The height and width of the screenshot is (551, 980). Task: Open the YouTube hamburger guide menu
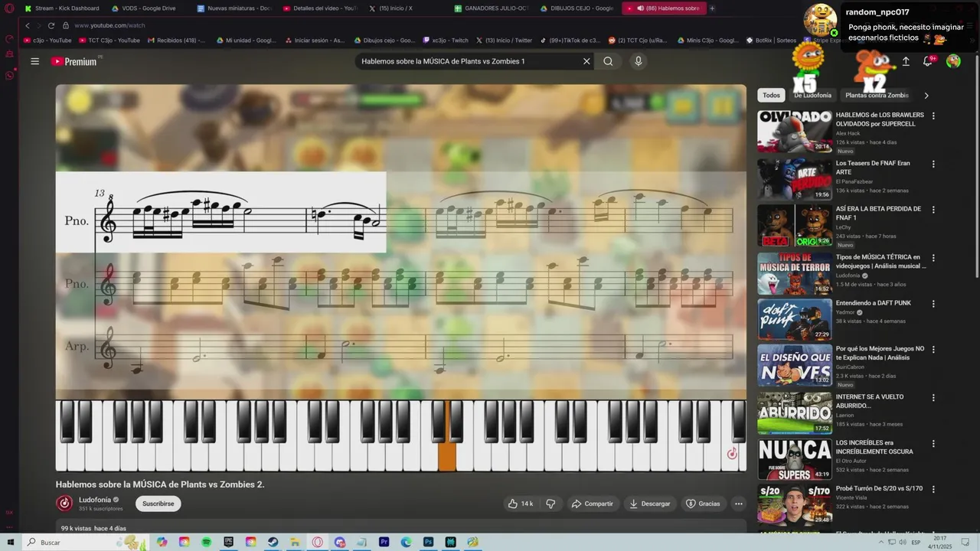[34, 61]
